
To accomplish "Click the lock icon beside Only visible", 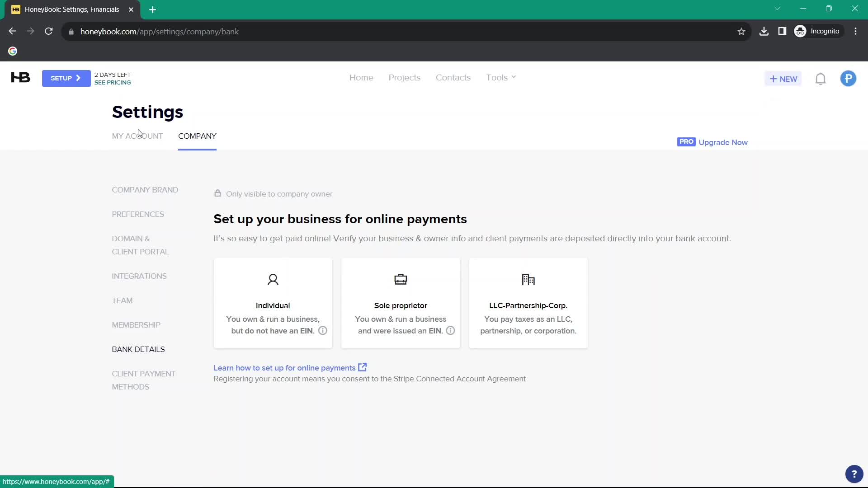I will coord(217,193).
